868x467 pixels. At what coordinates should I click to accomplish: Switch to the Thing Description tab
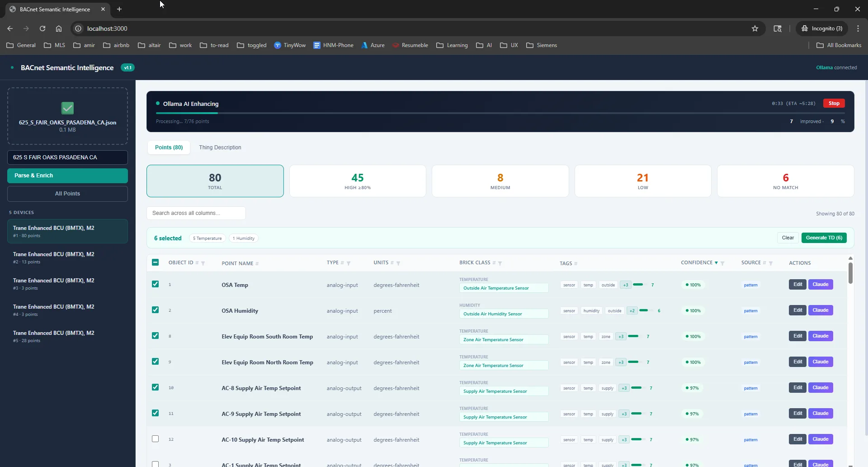pyautogui.click(x=220, y=148)
